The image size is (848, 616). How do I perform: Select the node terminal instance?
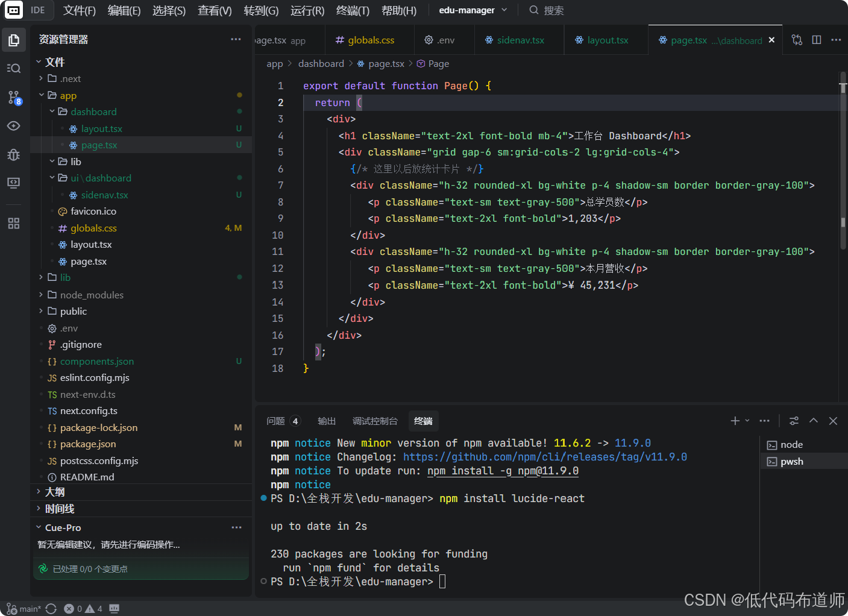tap(803, 445)
